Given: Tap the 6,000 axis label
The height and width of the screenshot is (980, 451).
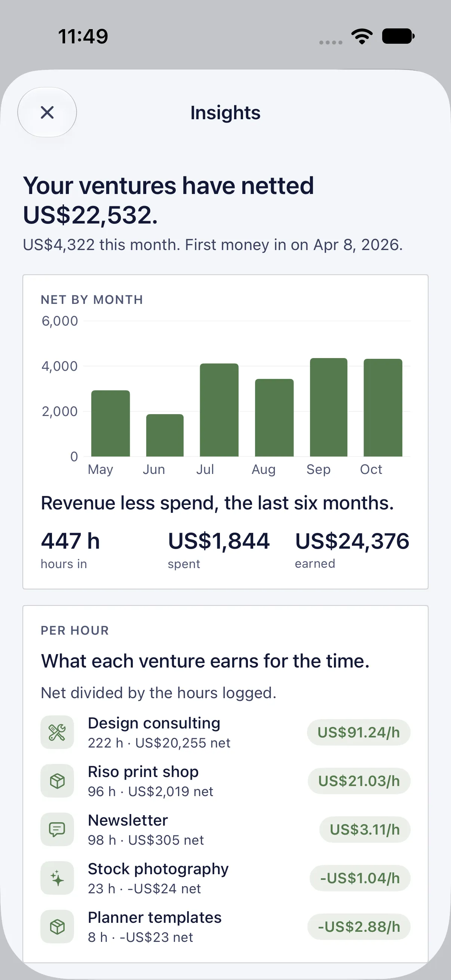Looking at the screenshot, I should click(60, 321).
